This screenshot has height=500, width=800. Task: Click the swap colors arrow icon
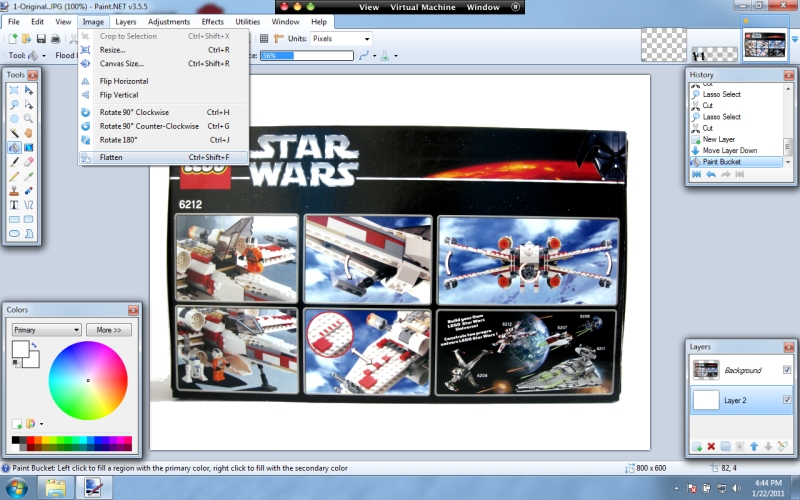coord(34,345)
